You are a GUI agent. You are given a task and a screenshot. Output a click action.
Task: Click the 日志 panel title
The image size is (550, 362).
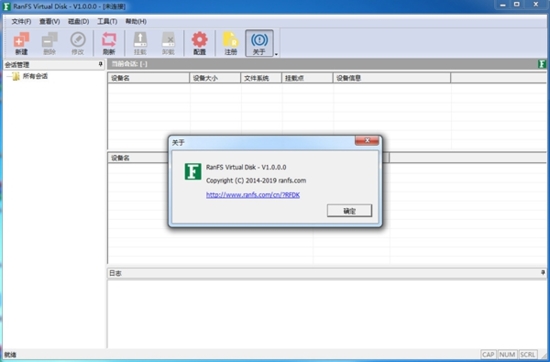(x=115, y=273)
